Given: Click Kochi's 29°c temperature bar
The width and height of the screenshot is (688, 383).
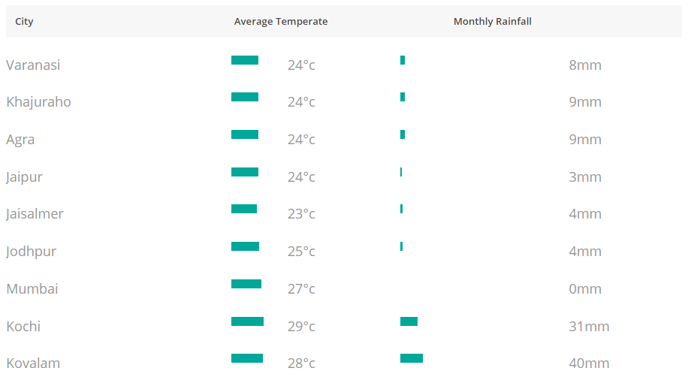Looking at the screenshot, I should click(x=247, y=322).
